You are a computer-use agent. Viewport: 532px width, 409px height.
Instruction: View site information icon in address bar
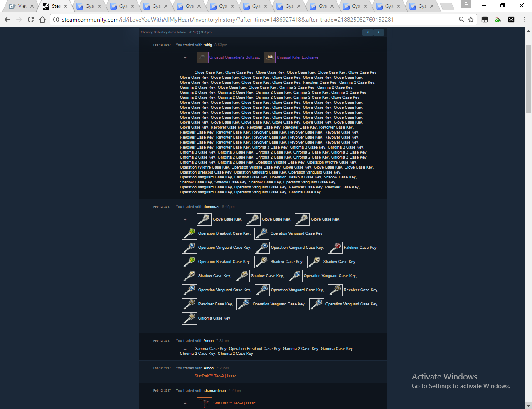(56, 20)
